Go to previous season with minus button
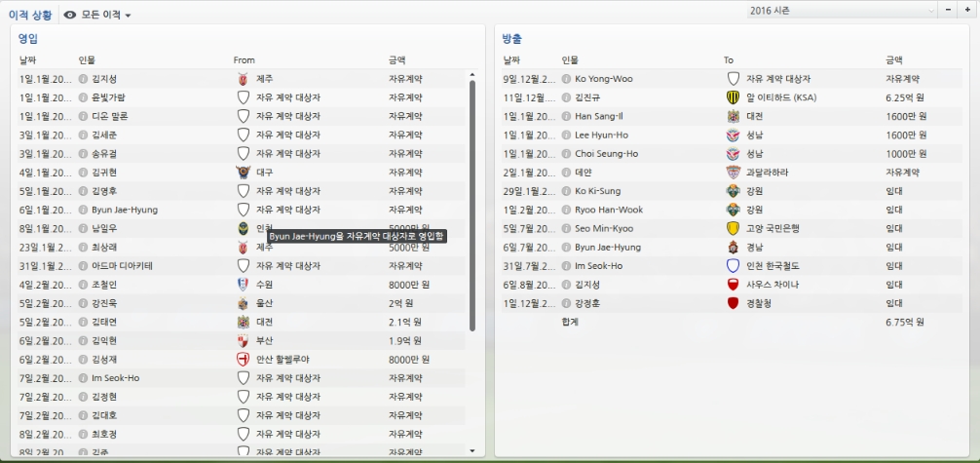Screen dimensions: 980x463 (x=949, y=10)
